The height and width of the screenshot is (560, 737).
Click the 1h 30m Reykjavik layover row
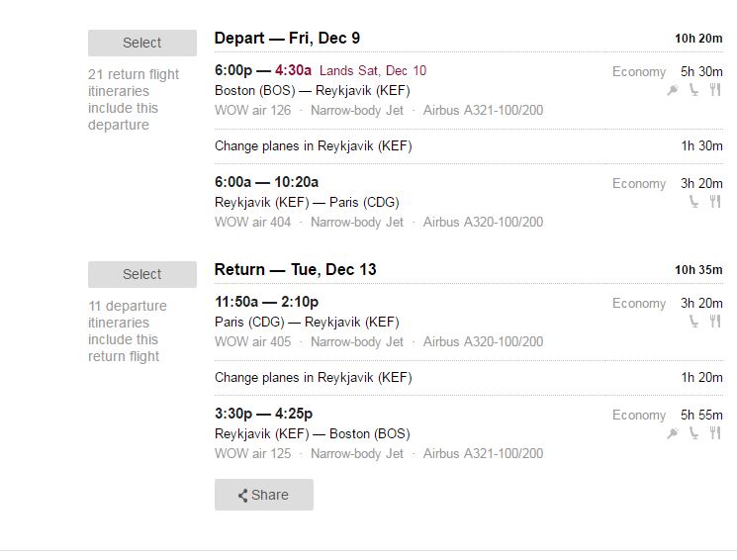(x=469, y=145)
